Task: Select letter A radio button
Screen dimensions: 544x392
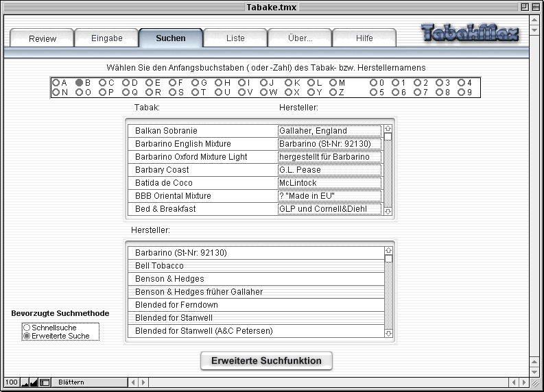Action: click(56, 82)
